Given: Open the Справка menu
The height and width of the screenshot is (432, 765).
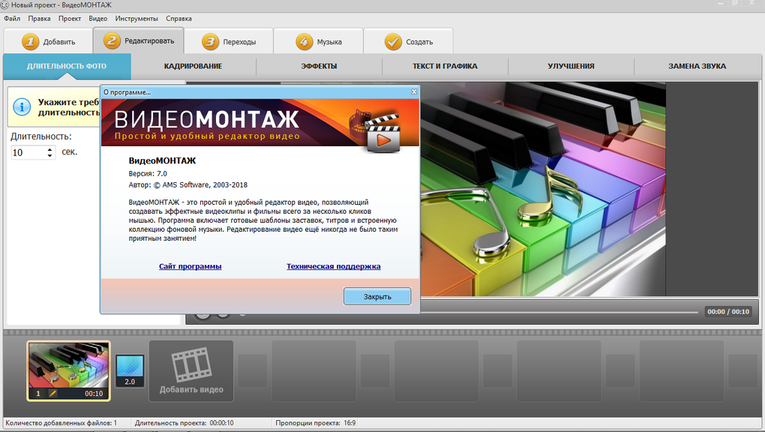Looking at the screenshot, I should pos(179,19).
